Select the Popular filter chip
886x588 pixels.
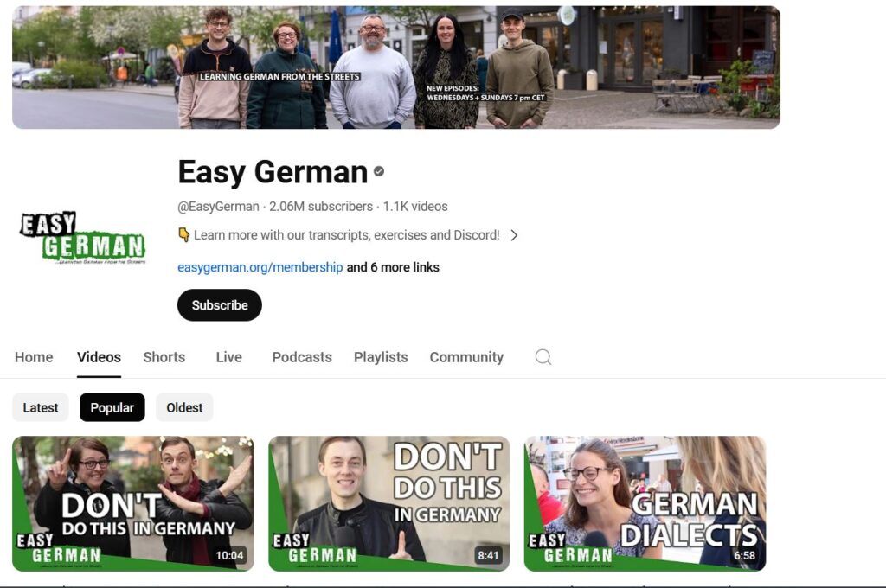112,406
